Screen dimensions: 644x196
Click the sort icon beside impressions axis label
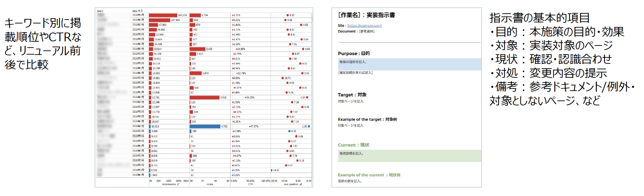click(178, 184)
